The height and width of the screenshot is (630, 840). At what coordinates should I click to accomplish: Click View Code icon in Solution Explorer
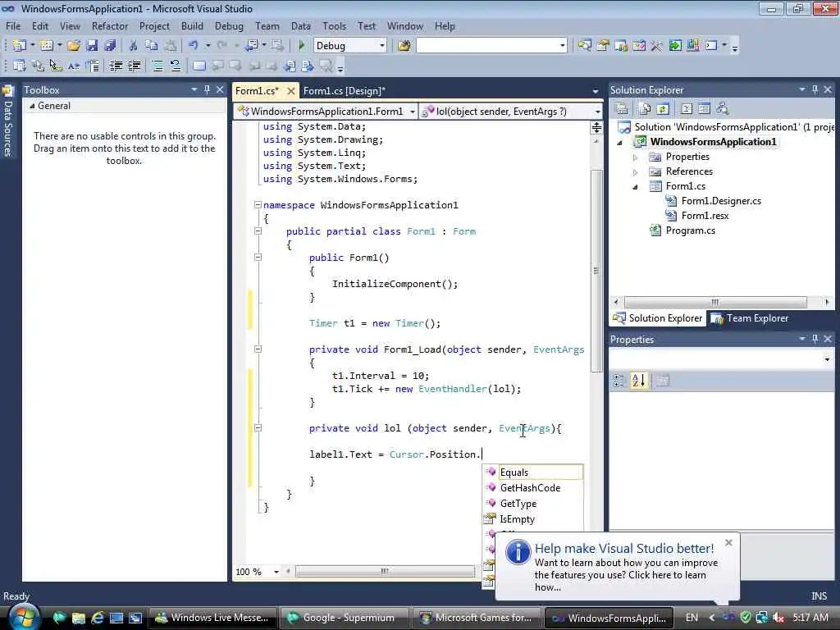point(687,109)
